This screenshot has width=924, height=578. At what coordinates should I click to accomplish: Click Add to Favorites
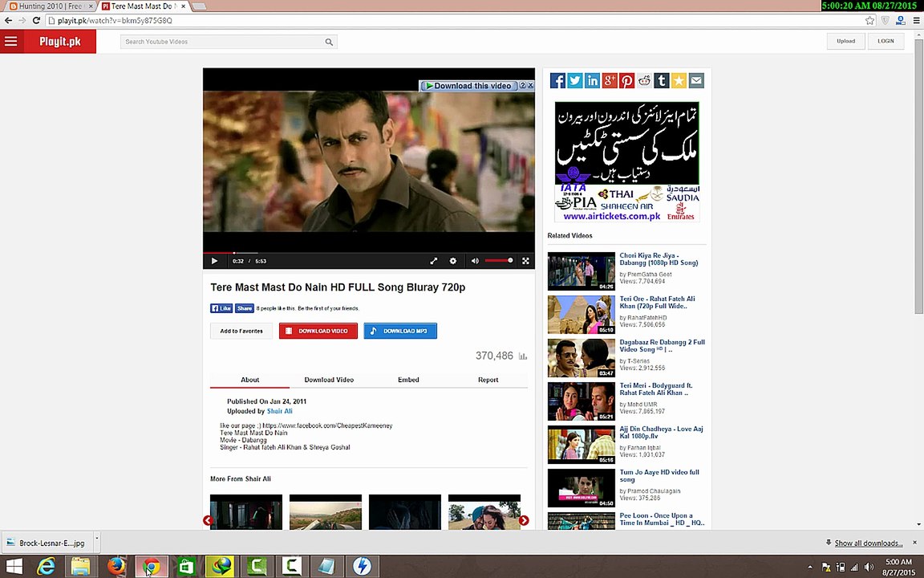(x=241, y=331)
